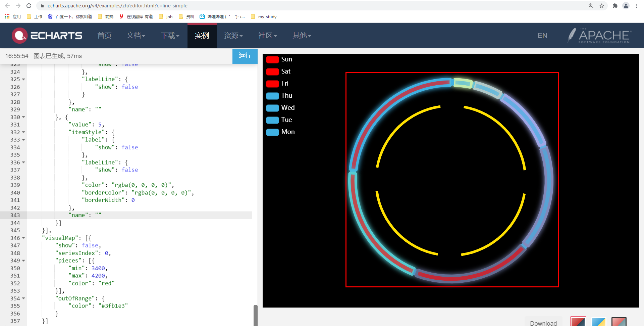Open the Chrome three-dot menu
Screen dimensions: 644x326
tap(637, 6)
